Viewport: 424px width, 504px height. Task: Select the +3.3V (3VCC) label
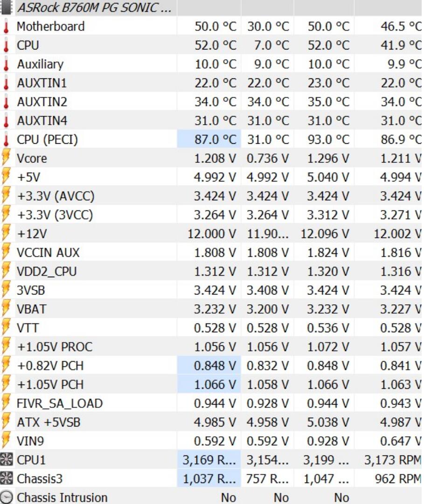click(x=55, y=215)
